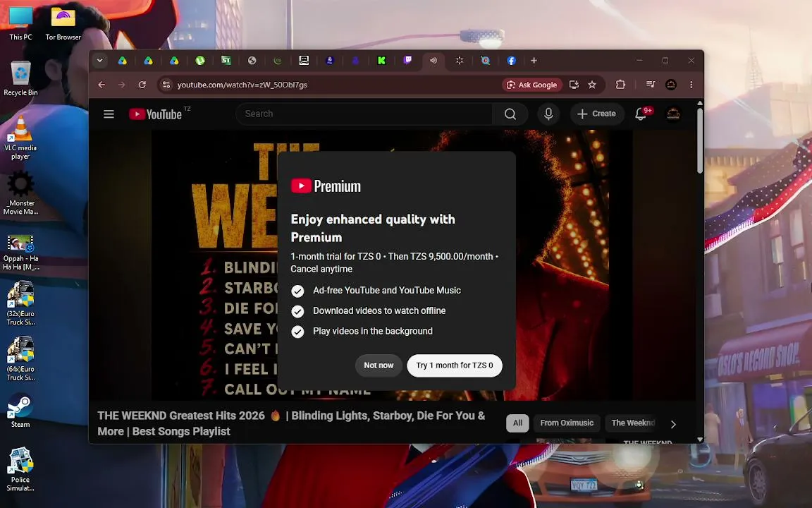
Task: Click the page vertical scrollbar thumb
Action: click(700, 140)
